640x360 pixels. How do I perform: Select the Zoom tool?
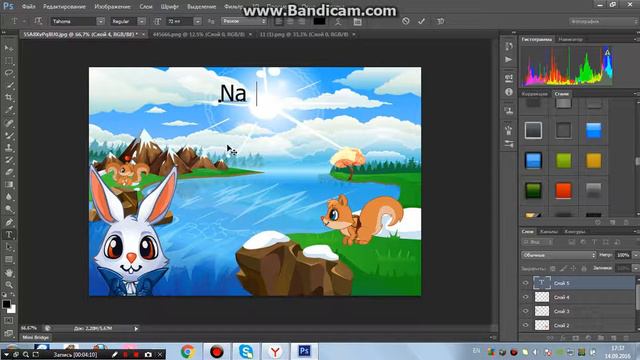(9, 284)
